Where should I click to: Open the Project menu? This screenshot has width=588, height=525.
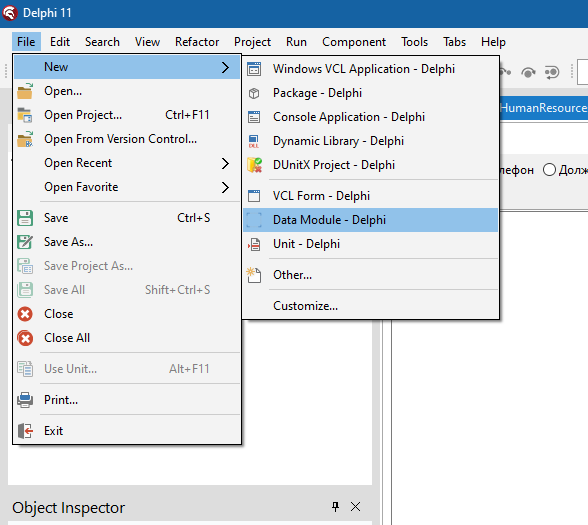pyautogui.click(x=252, y=42)
